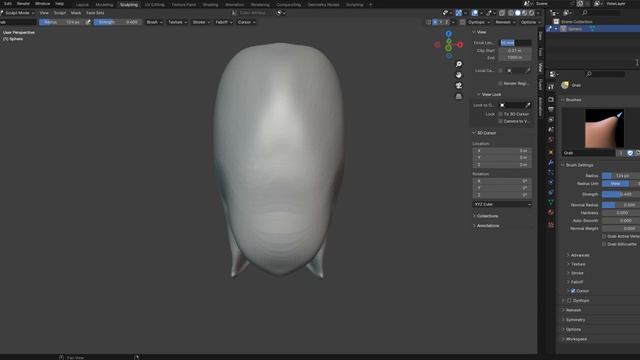Toggle camera view icon in viewport
Screen dimensions: 640x360
tap(459, 85)
